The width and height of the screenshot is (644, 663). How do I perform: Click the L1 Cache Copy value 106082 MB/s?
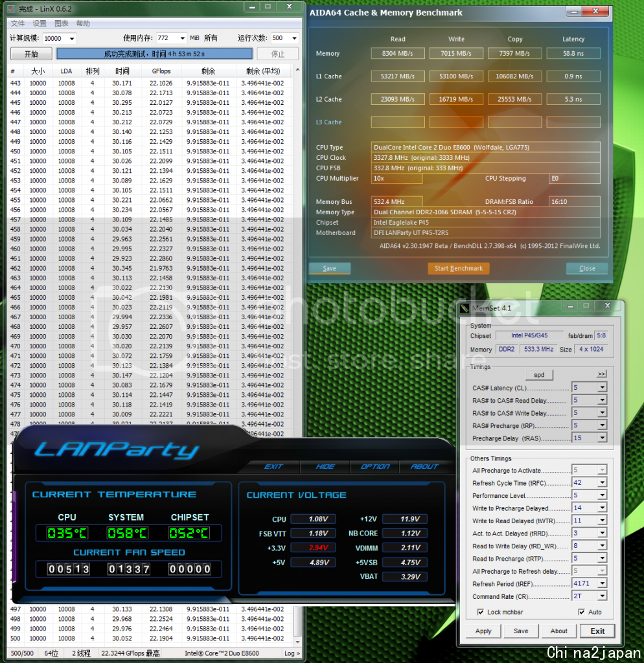coord(514,76)
